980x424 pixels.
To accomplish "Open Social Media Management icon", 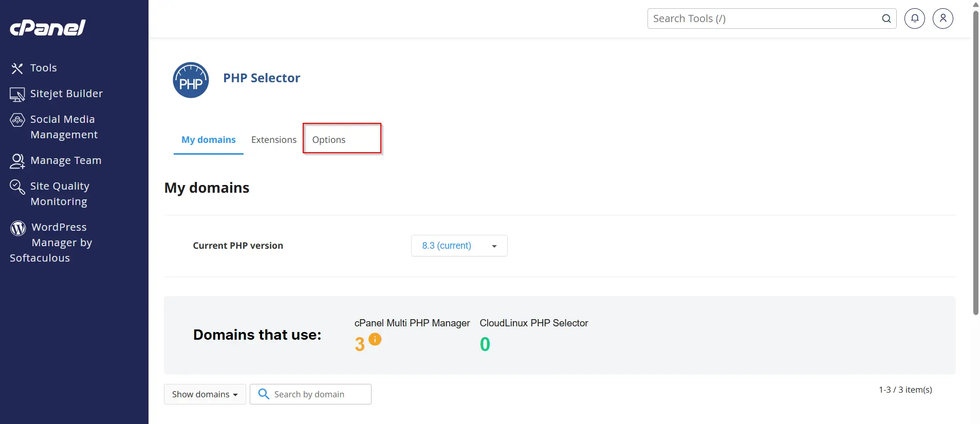I will point(17,120).
